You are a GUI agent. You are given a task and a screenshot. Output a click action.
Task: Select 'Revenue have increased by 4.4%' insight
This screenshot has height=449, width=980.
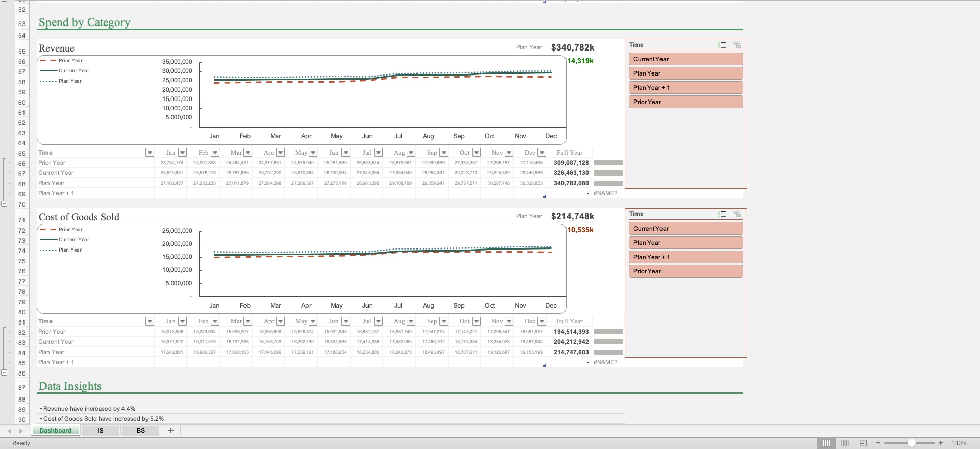coord(87,409)
